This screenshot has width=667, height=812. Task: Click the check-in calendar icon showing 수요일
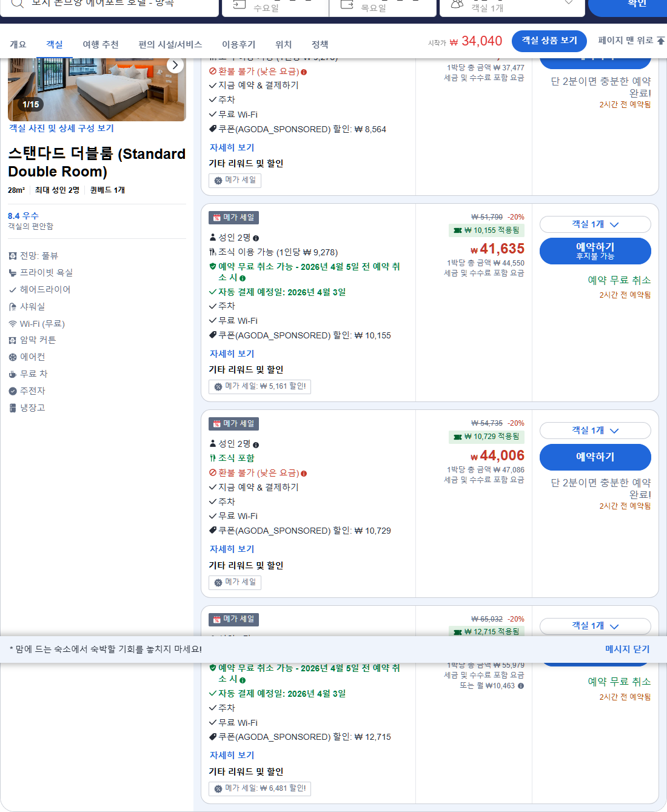(240, 5)
